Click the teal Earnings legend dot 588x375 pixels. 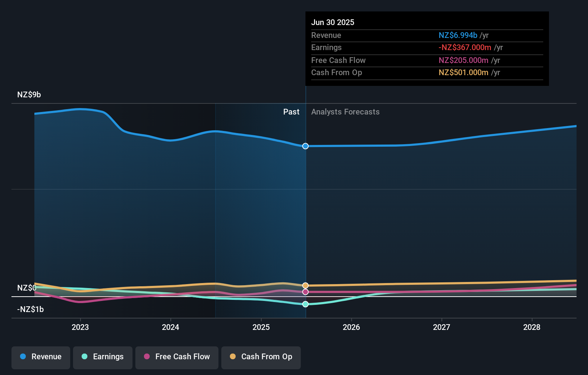(x=84, y=357)
